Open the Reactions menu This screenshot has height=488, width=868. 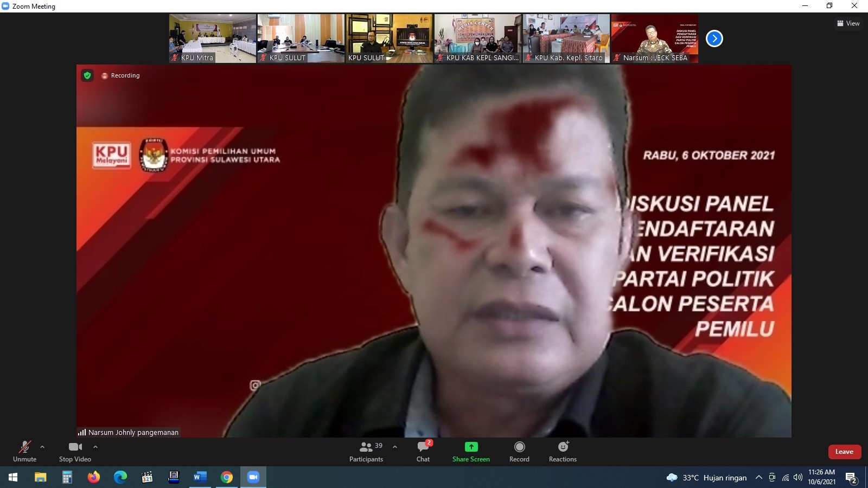[x=563, y=451]
